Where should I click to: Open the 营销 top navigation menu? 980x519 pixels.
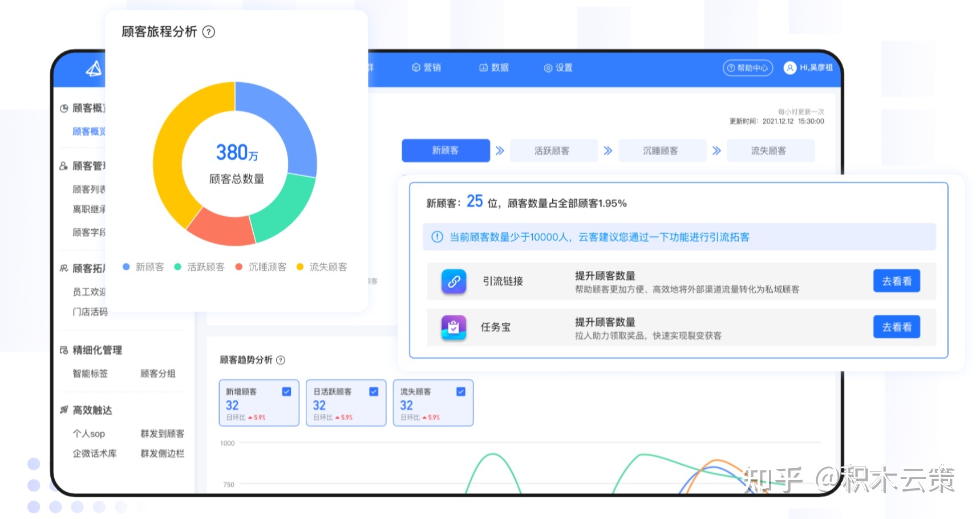pyautogui.click(x=426, y=67)
